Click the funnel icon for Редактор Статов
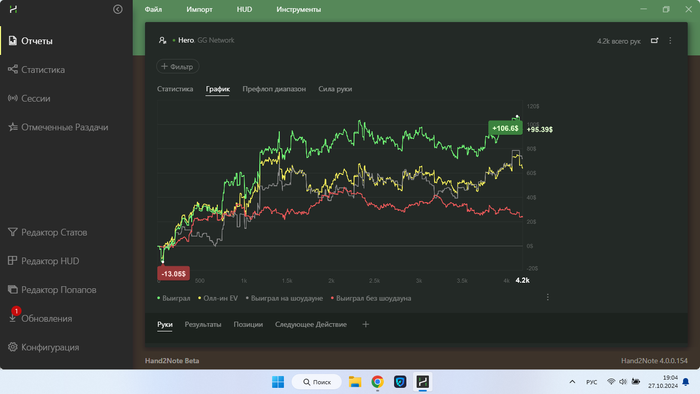The image size is (700, 394). click(12, 232)
